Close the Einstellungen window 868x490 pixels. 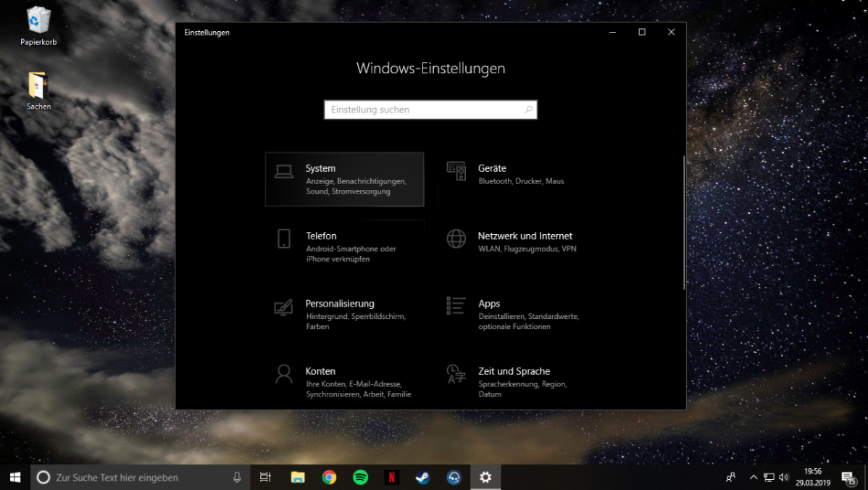(x=672, y=32)
